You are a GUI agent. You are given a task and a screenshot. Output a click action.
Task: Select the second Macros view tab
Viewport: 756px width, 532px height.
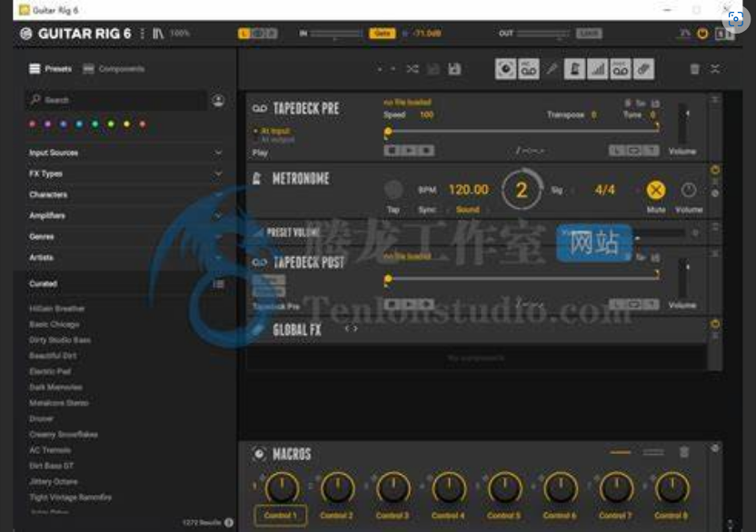653,452
